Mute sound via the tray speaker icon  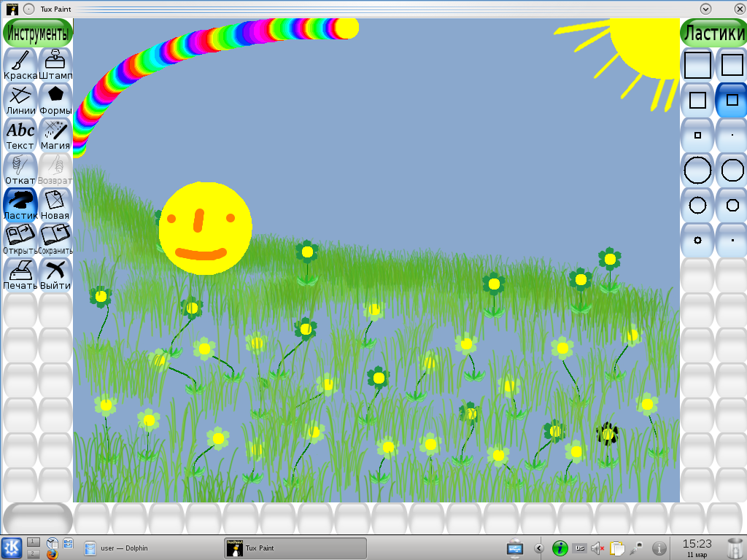pyautogui.click(x=597, y=548)
